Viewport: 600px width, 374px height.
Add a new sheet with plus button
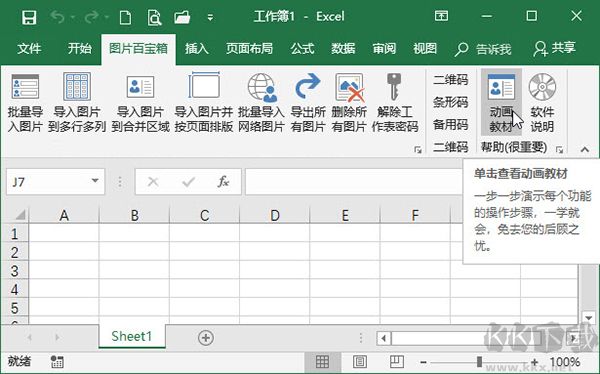tap(206, 338)
